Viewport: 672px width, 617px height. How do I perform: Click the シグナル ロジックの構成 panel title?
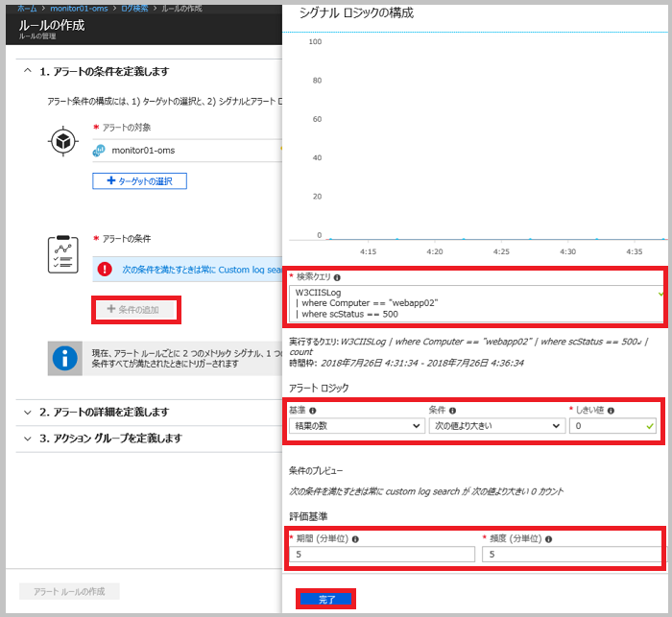(x=356, y=13)
